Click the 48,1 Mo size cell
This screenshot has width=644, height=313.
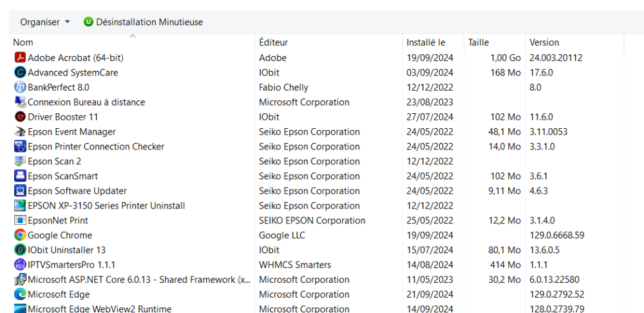coord(504,131)
